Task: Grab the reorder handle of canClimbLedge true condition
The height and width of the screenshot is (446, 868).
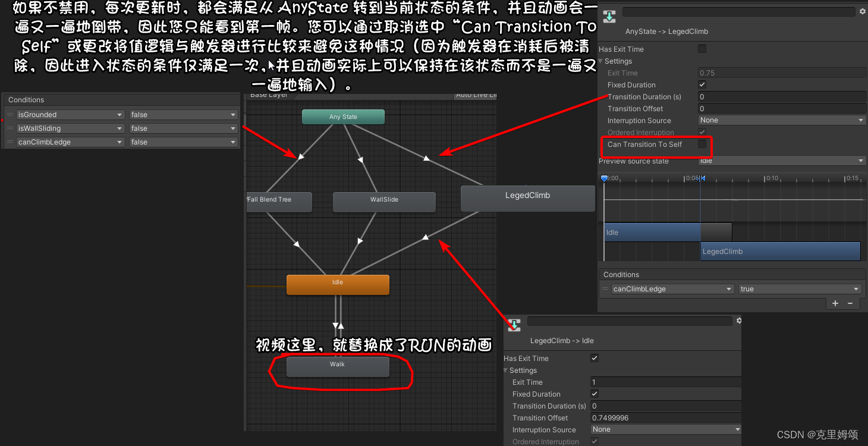Action: click(x=605, y=289)
